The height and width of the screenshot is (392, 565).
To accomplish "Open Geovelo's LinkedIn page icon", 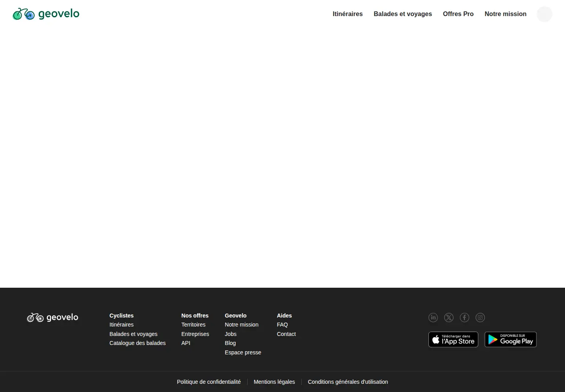I will (x=433, y=318).
